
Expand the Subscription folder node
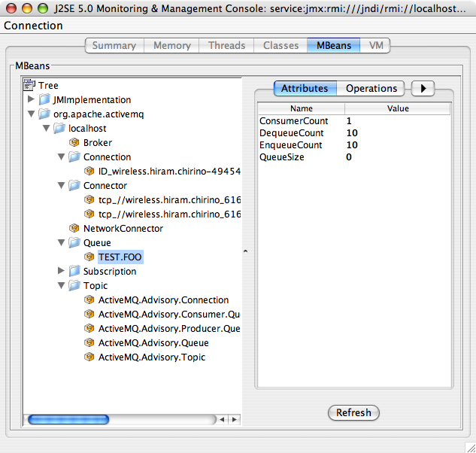coord(61,272)
